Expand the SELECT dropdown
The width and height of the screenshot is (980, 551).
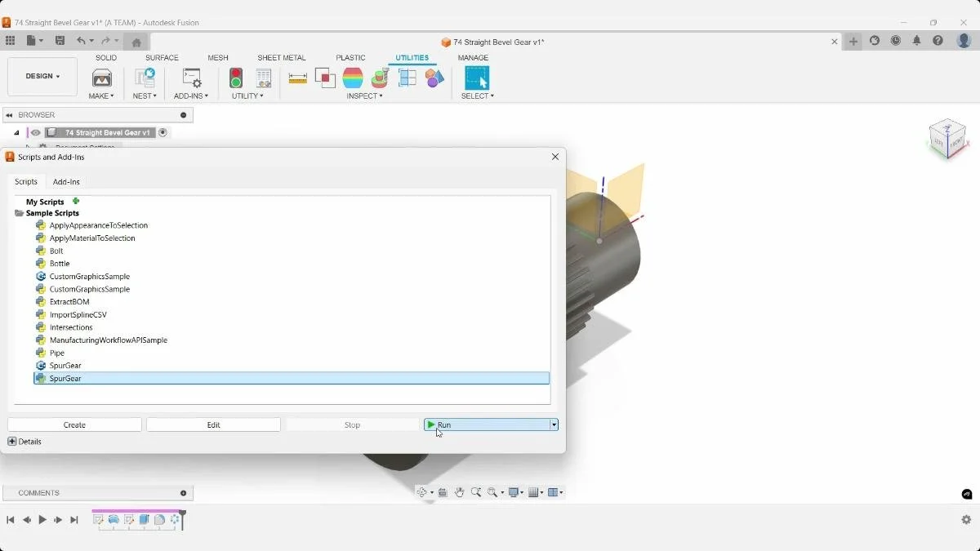click(477, 96)
